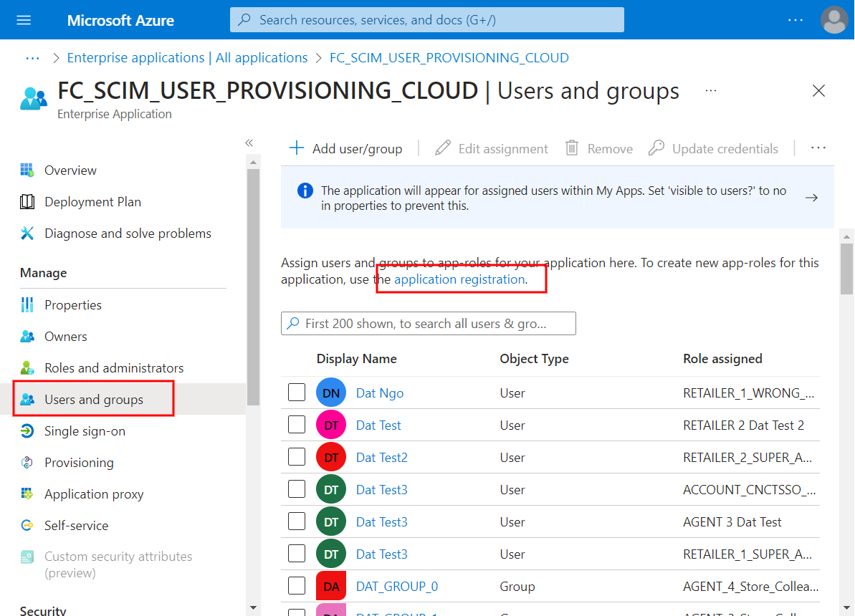This screenshot has width=855, height=616.
Task: Collapse the left sidebar menu
Action: pos(249,143)
